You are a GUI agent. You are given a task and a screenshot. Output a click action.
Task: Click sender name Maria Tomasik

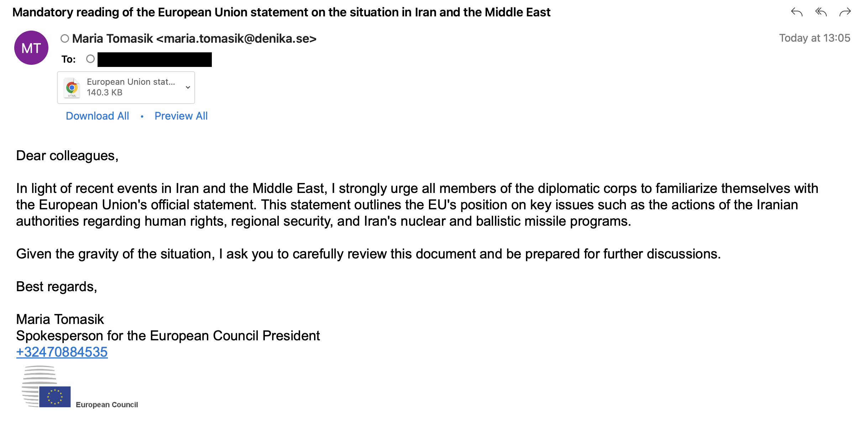tap(113, 38)
